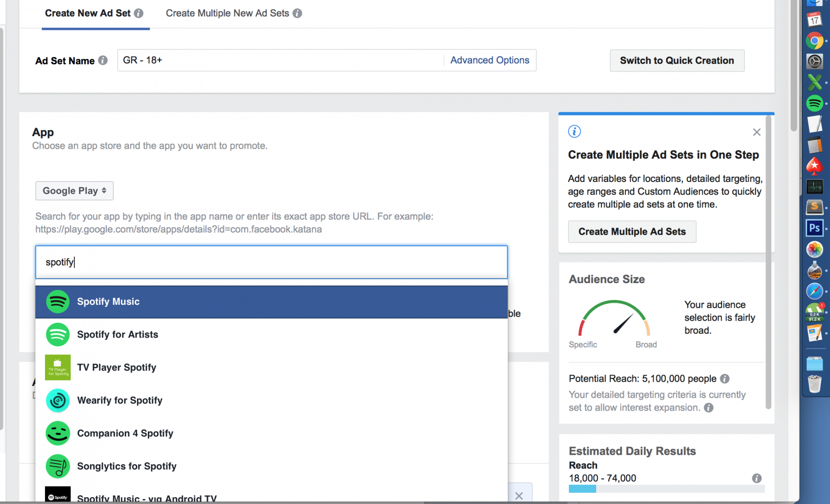
Task: Click info icon next to Create New Ad Set
Action: 138,13
